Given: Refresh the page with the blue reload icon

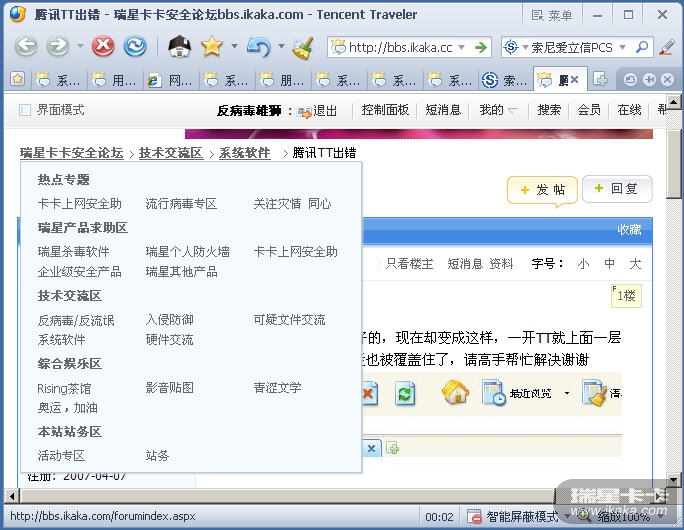Looking at the screenshot, I should (135, 46).
